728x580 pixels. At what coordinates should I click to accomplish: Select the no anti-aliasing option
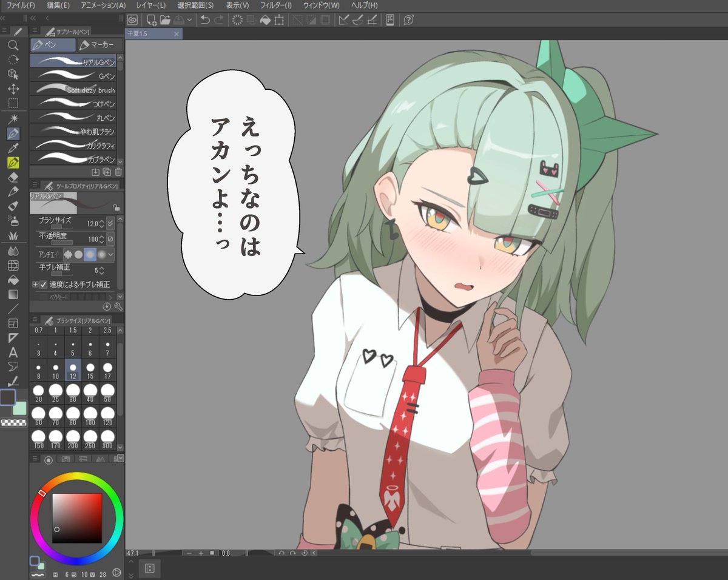(68, 254)
